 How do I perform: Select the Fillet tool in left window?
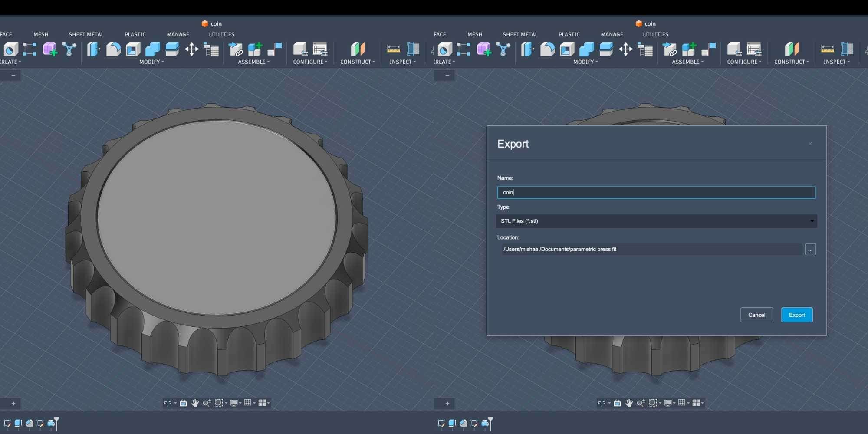pyautogui.click(x=113, y=49)
